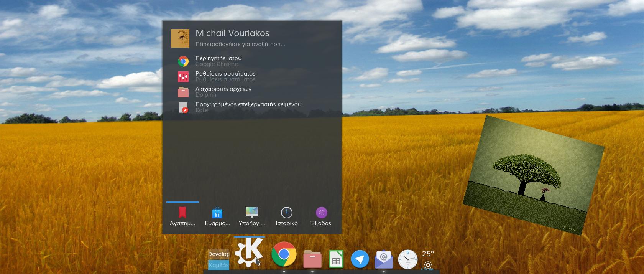Open LibreOffice Calc spreadsheet in dock
The image size is (644, 274).
click(x=336, y=259)
